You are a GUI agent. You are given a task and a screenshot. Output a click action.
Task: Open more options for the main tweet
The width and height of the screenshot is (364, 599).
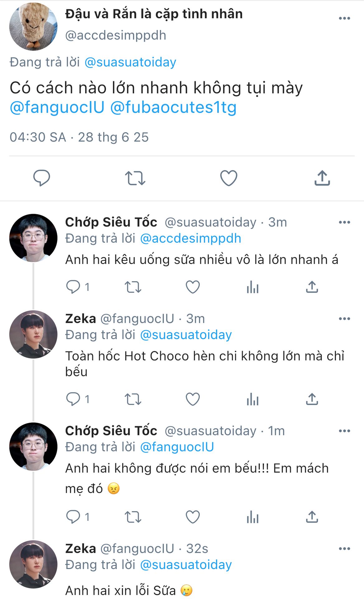coord(344,18)
